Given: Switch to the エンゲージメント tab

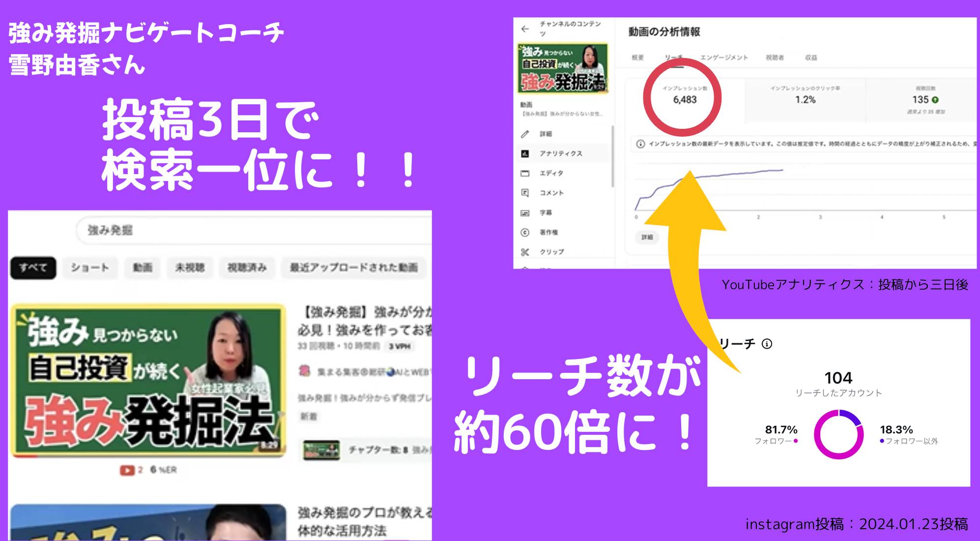Looking at the screenshot, I should [724, 58].
